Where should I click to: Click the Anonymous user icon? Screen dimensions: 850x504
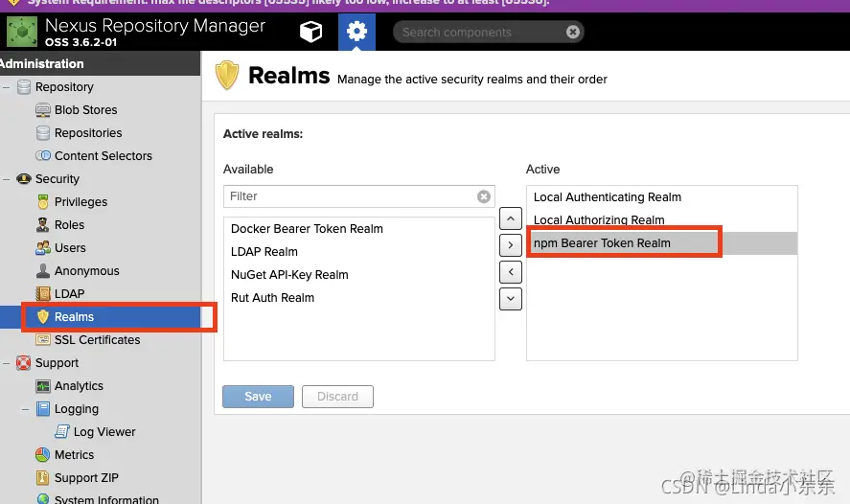coord(43,271)
